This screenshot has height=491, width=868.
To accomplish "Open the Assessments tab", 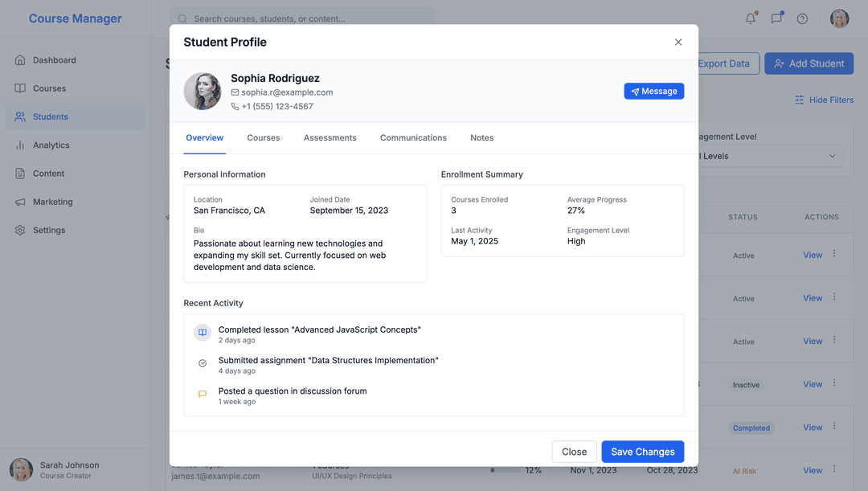I will click(x=330, y=138).
